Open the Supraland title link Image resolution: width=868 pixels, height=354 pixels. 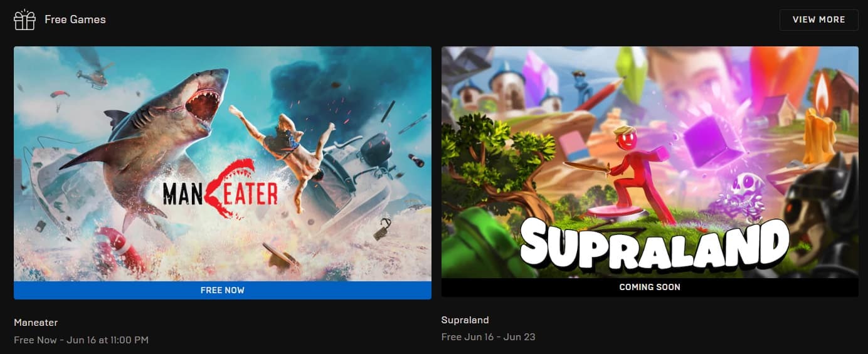465,320
